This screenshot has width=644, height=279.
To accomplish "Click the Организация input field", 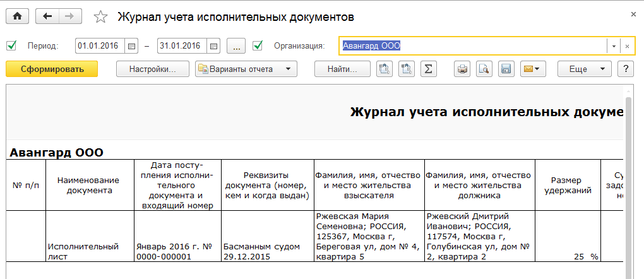I will (474, 46).
